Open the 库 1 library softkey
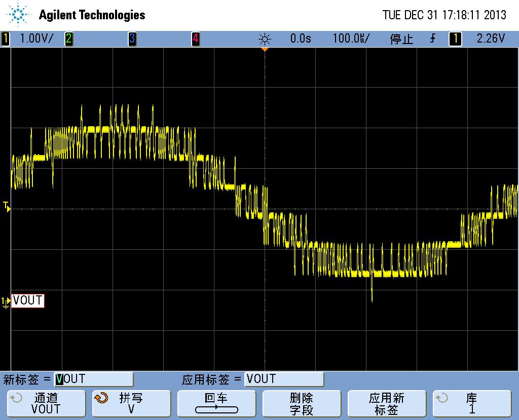Viewport: 519px width, 420px height. point(472,403)
